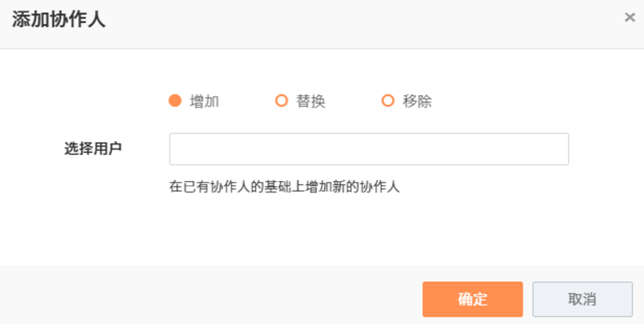This screenshot has height=324, width=644.
Task: Click the 移除 option label text
Action: pyautogui.click(x=417, y=101)
